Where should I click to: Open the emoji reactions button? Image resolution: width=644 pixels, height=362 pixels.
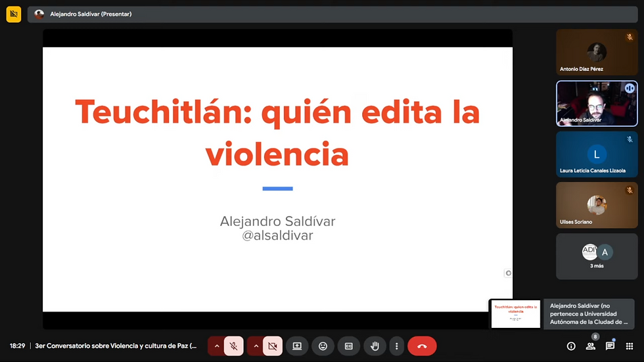[x=323, y=346]
